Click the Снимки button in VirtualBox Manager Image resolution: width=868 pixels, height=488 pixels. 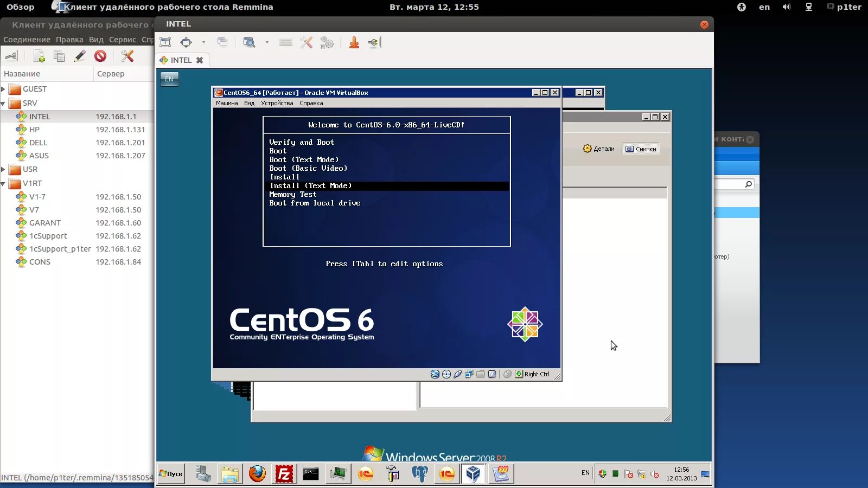pos(641,149)
